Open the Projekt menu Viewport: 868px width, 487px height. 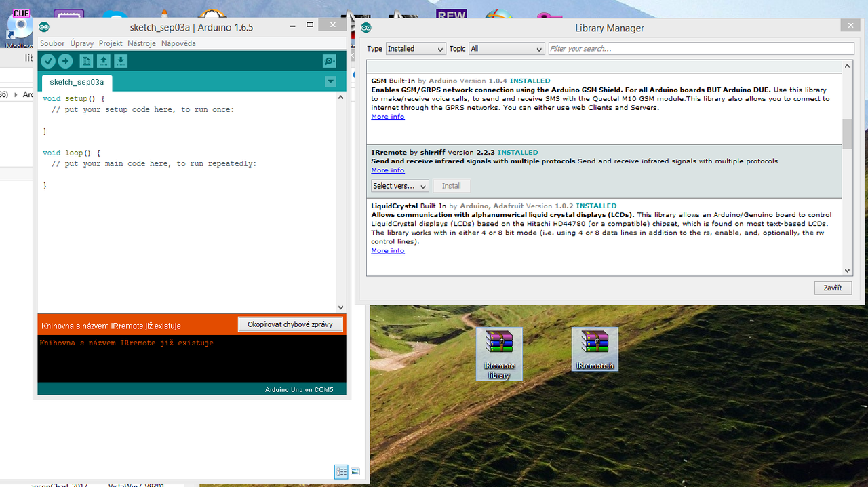pyautogui.click(x=111, y=43)
